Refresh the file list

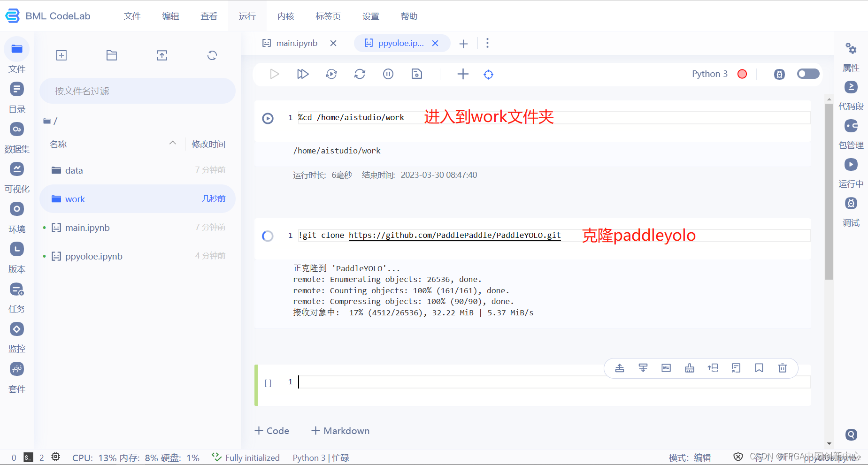(212, 55)
